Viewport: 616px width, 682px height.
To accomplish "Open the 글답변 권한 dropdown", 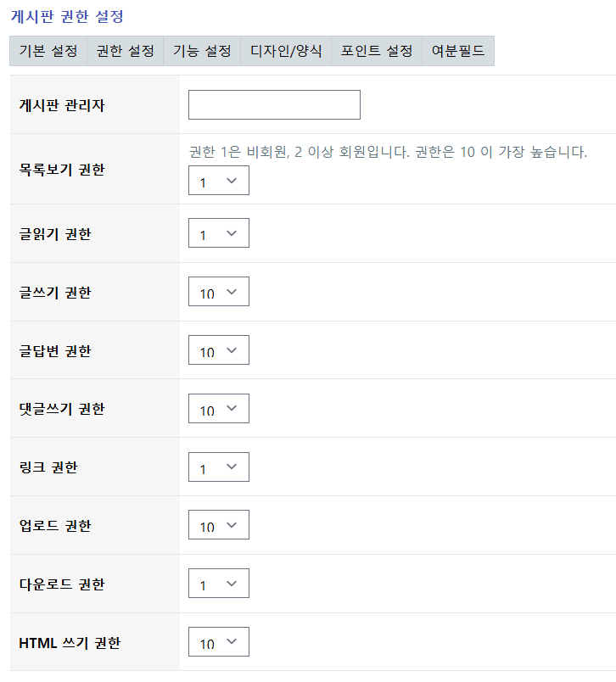I will point(219,349).
